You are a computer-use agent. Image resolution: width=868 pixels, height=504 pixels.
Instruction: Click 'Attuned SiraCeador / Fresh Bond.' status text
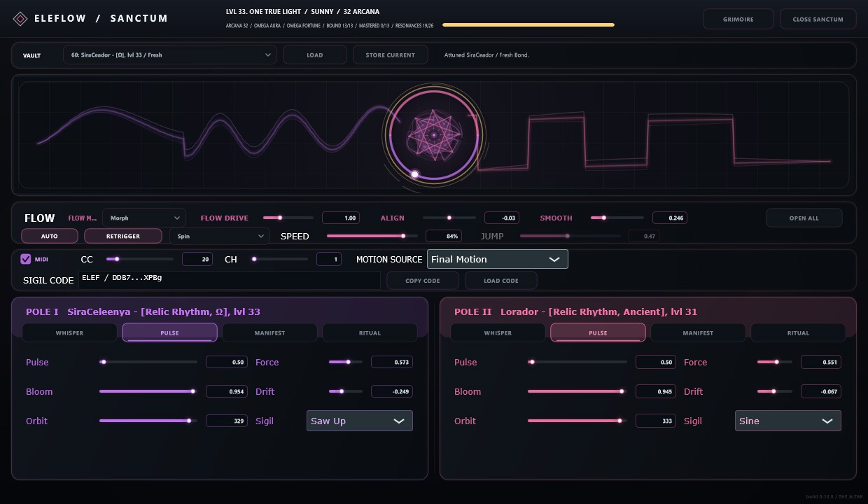click(x=486, y=55)
